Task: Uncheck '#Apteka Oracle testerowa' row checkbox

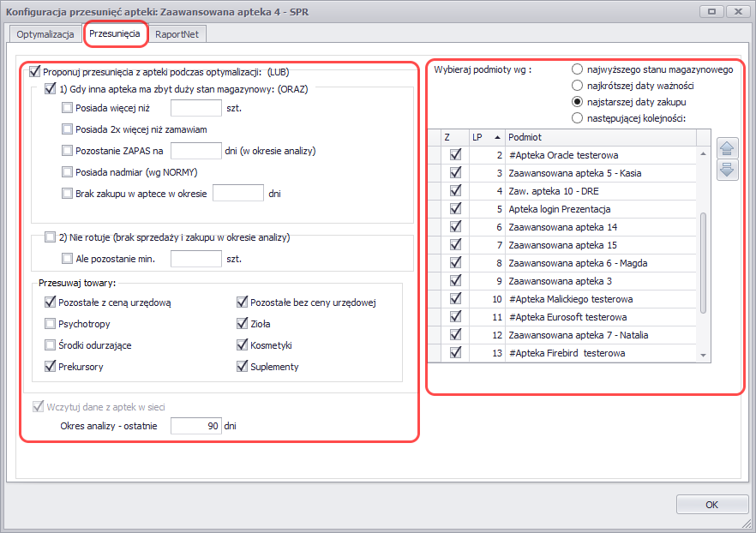Action: (455, 155)
